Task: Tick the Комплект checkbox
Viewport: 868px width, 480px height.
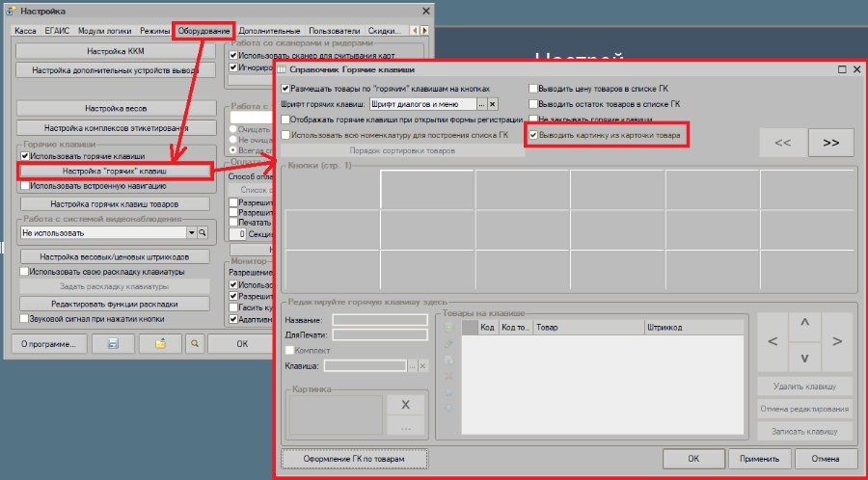Action: click(x=289, y=350)
